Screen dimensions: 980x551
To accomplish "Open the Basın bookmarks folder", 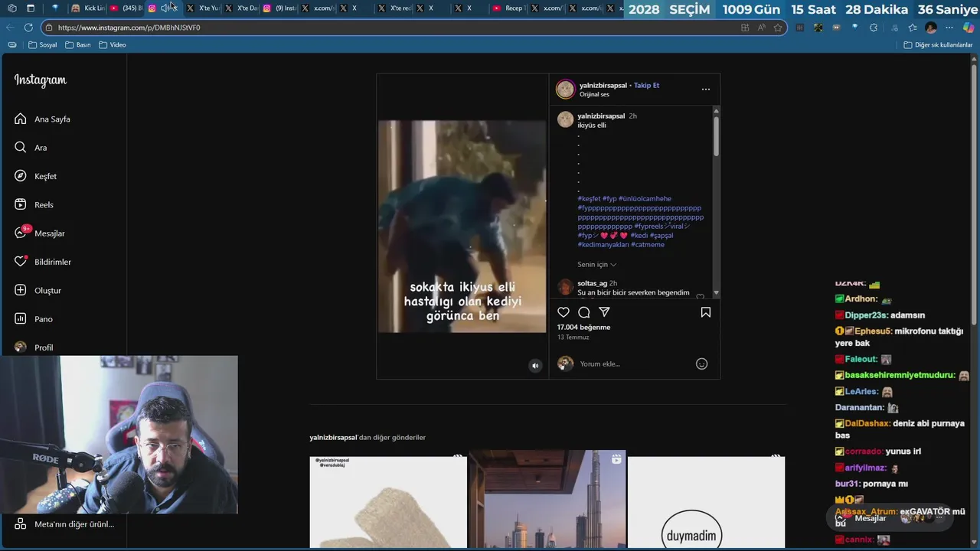I will tap(78, 45).
